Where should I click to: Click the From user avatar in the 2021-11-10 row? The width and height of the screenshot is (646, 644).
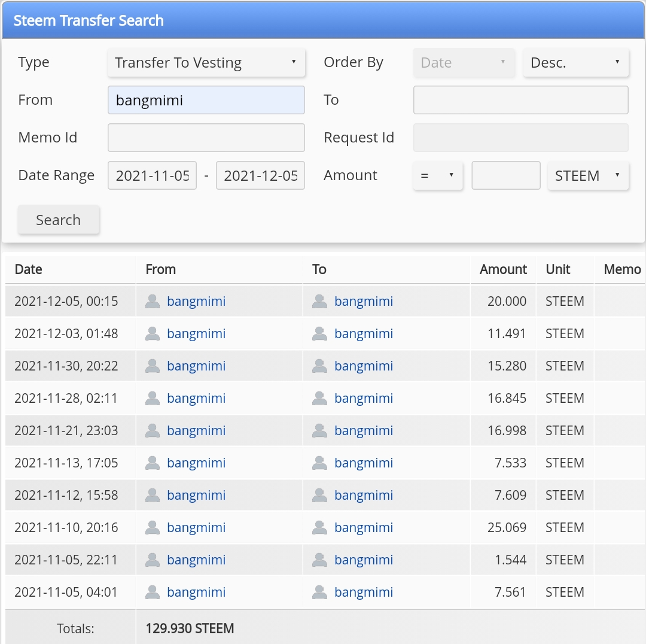[153, 527]
